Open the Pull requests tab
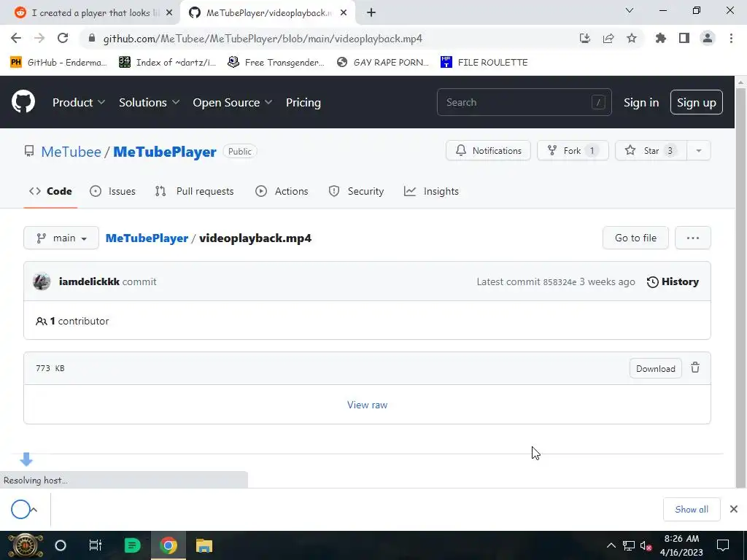747x560 pixels. pyautogui.click(x=194, y=191)
